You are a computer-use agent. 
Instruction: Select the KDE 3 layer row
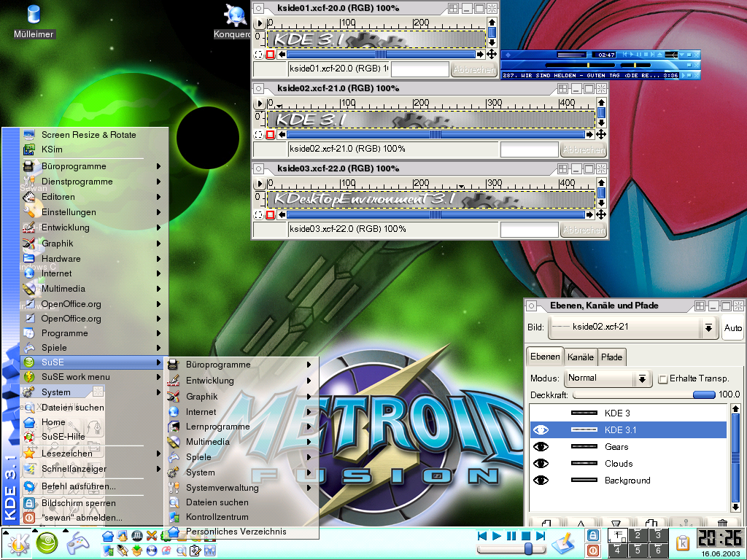[628, 413]
